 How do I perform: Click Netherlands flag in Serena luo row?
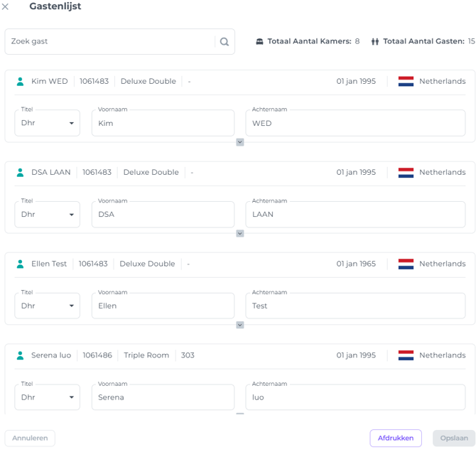click(x=406, y=355)
